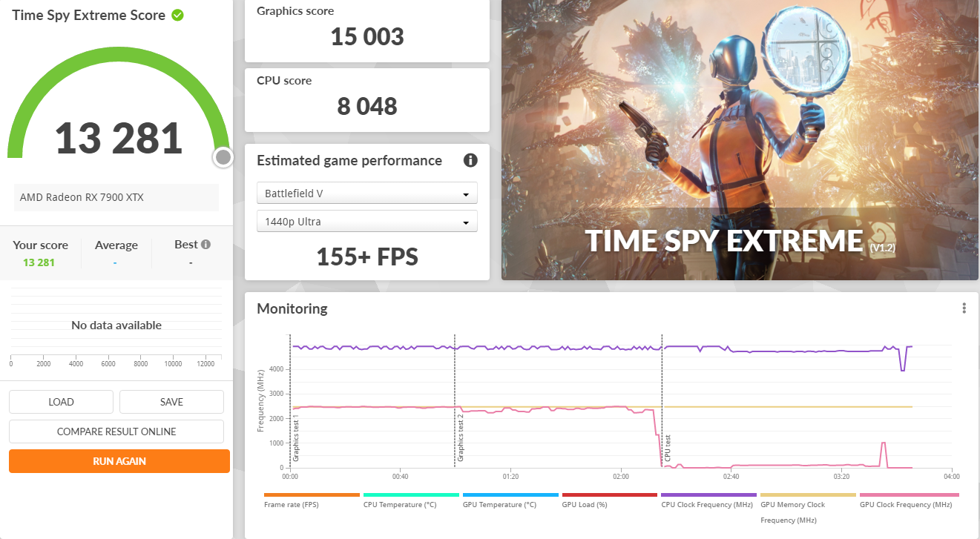Viewport: 980px width, 539px height.
Task: Click the Average column label
Action: (116, 245)
